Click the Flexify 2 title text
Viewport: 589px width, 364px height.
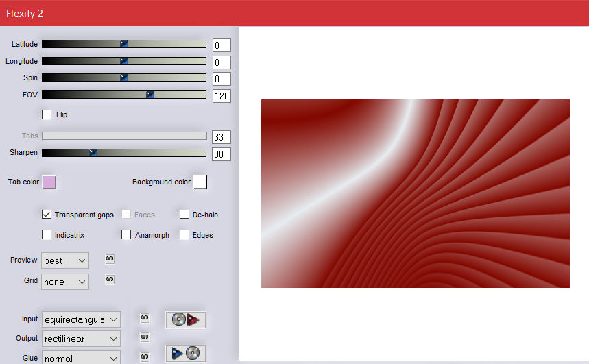point(25,14)
